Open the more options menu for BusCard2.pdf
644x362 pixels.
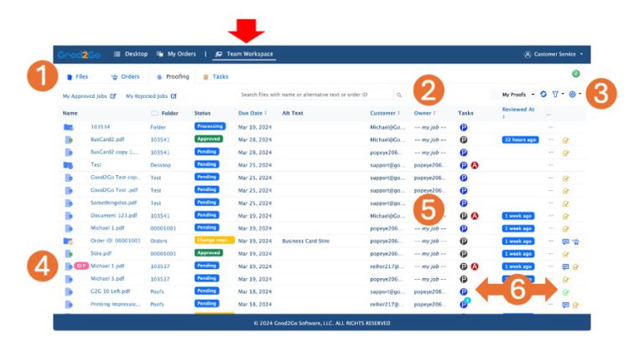(550, 140)
